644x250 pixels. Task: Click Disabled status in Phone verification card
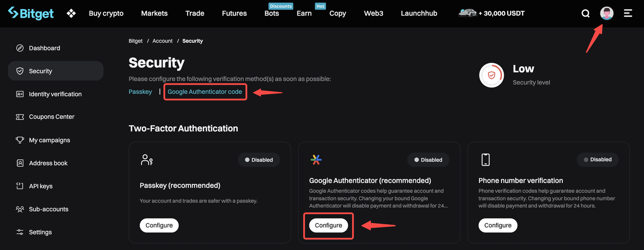(x=598, y=160)
